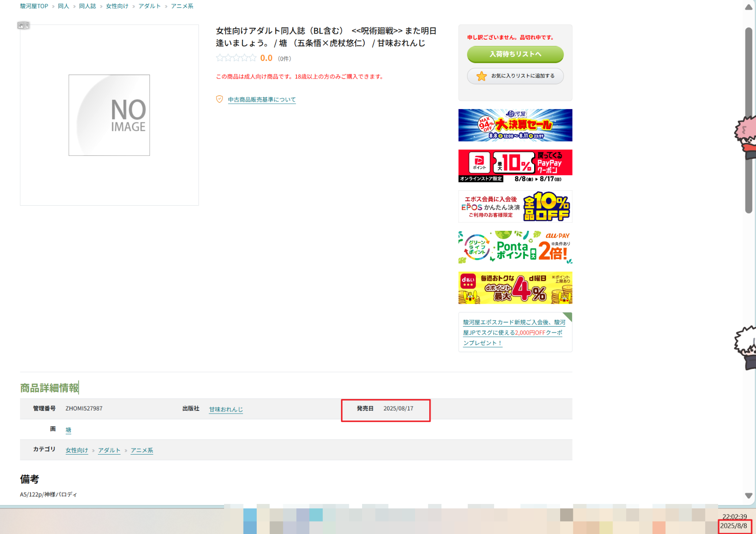
Task: Add to favorites with お気に入りリストに追加する
Action: 515,76
